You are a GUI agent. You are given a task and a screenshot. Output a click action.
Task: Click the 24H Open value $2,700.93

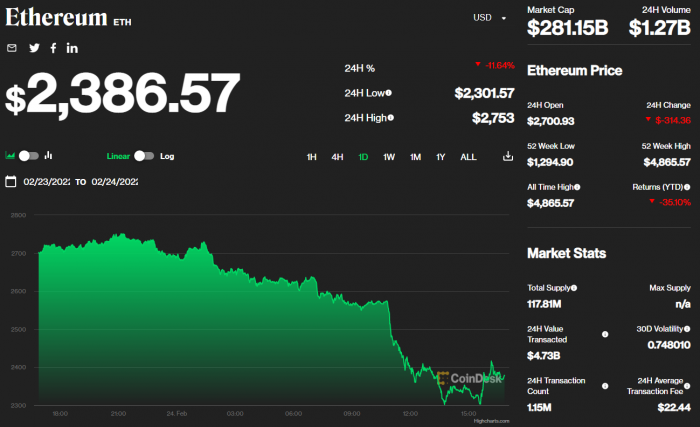550,121
